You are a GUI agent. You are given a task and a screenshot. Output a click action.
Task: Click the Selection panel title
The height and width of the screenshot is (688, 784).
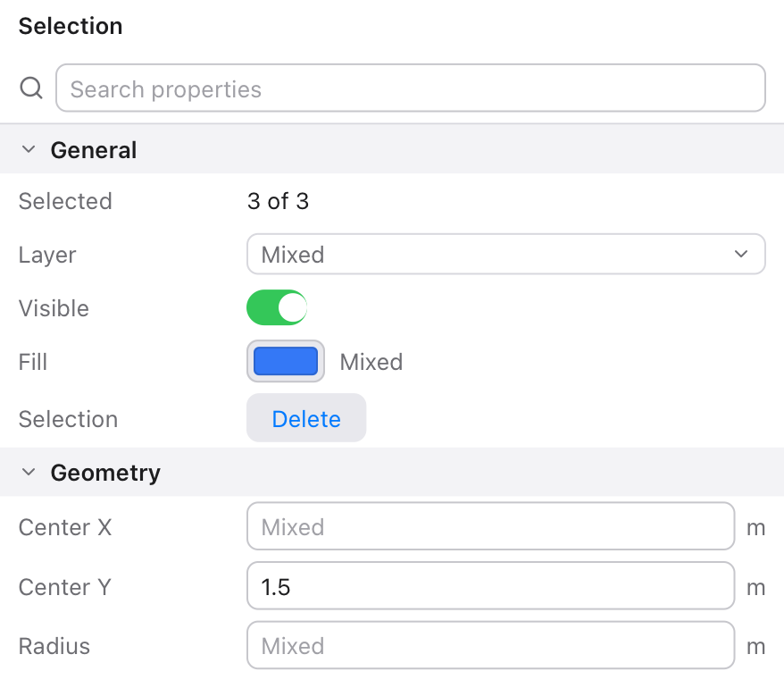tap(71, 26)
